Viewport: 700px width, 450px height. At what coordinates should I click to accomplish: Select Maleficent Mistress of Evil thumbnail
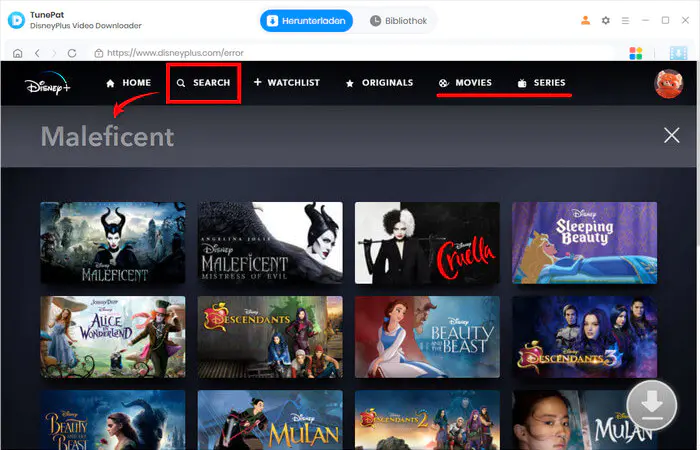(271, 242)
